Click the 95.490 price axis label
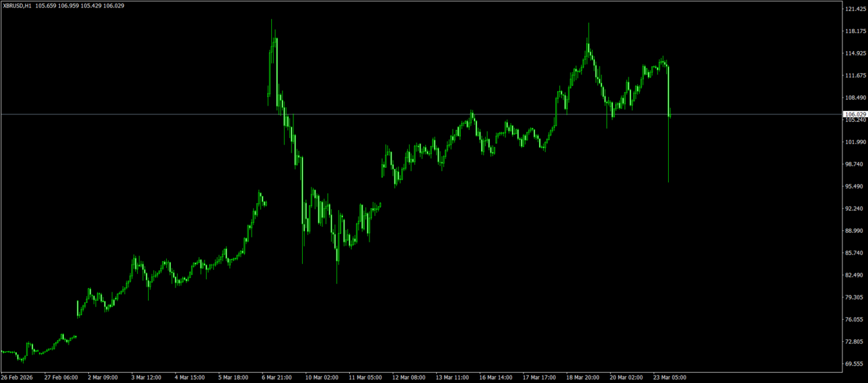This screenshot has width=868, height=383. pyautogui.click(x=855, y=186)
